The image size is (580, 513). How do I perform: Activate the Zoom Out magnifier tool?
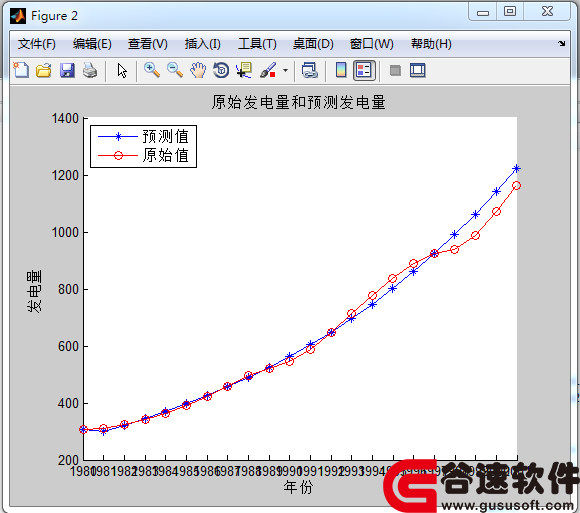click(x=175, y=70)
